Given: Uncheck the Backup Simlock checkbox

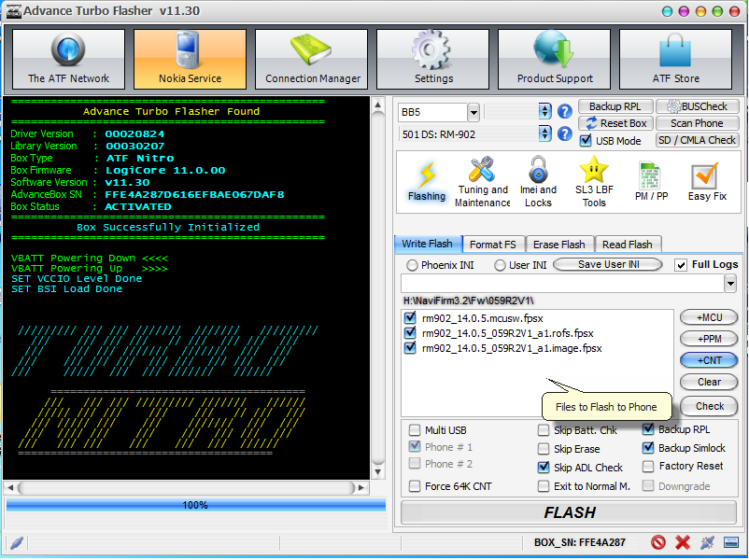Looking at the screenshot, I should coord(648,448).
